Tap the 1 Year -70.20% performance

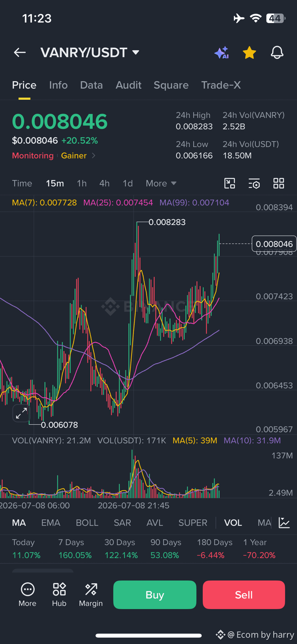pyautogui.click(x=259, y=549)
